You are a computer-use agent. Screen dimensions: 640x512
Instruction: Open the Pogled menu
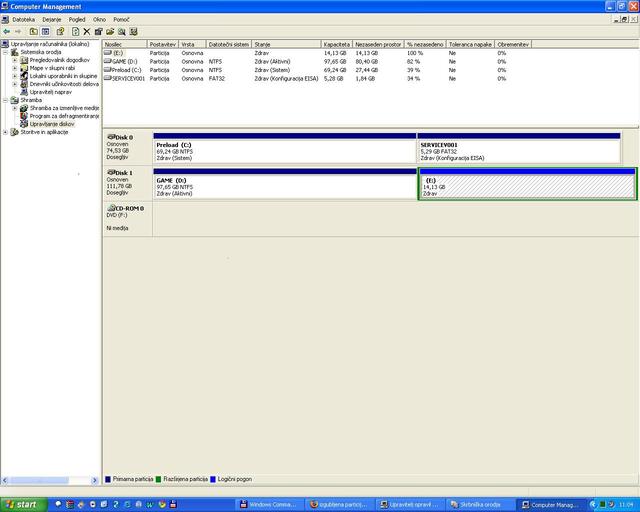click(x=77, y=20)
